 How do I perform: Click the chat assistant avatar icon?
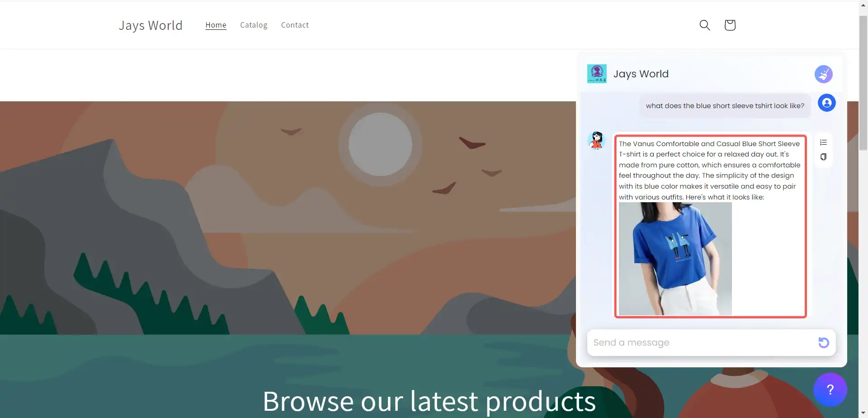596,140
